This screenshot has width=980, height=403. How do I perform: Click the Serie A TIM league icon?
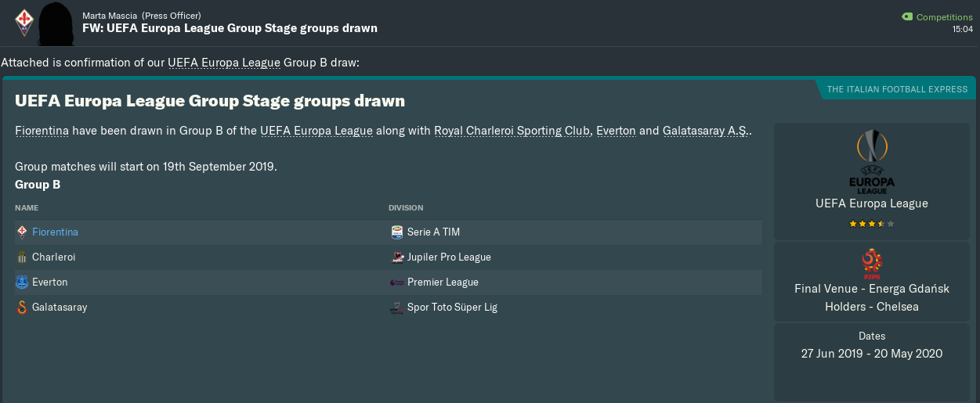tap(396, 232)
